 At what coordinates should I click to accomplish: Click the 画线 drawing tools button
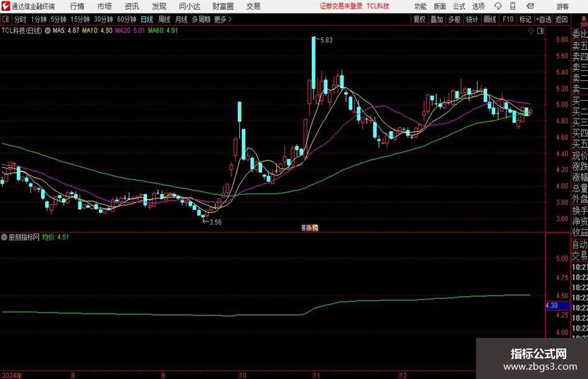490,19
